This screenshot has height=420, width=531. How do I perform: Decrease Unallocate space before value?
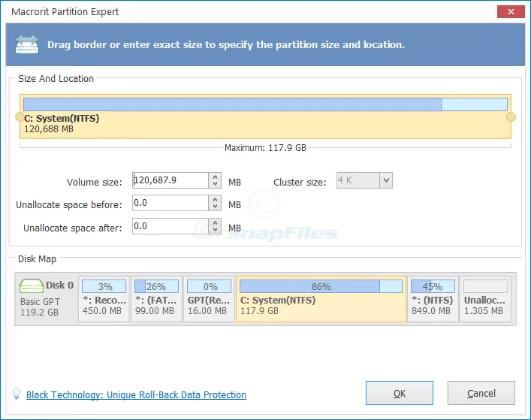coord(215,207)
